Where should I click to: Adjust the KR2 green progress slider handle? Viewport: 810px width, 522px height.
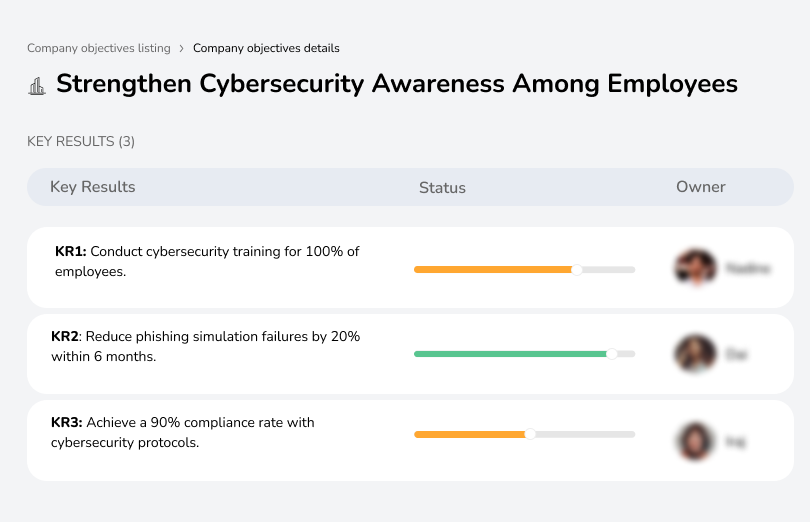pos(612,354)
